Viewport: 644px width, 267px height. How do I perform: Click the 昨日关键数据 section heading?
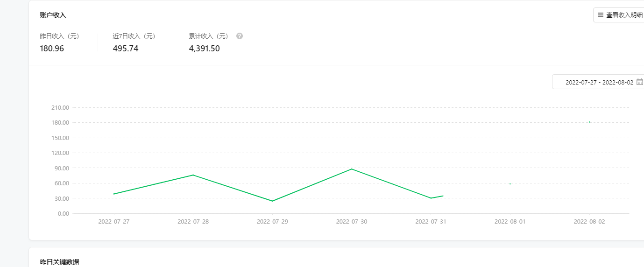[59, 262]
